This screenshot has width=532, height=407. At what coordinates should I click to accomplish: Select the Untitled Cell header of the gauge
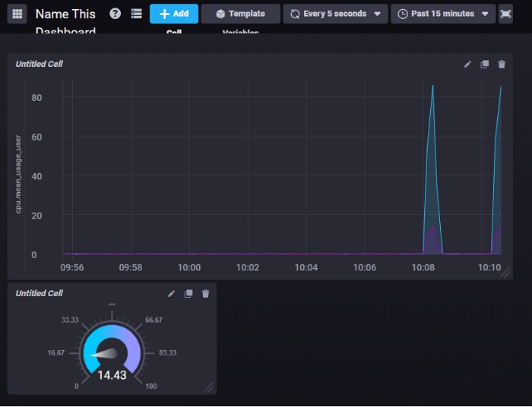pyautogui.click(x=40, y=294)
